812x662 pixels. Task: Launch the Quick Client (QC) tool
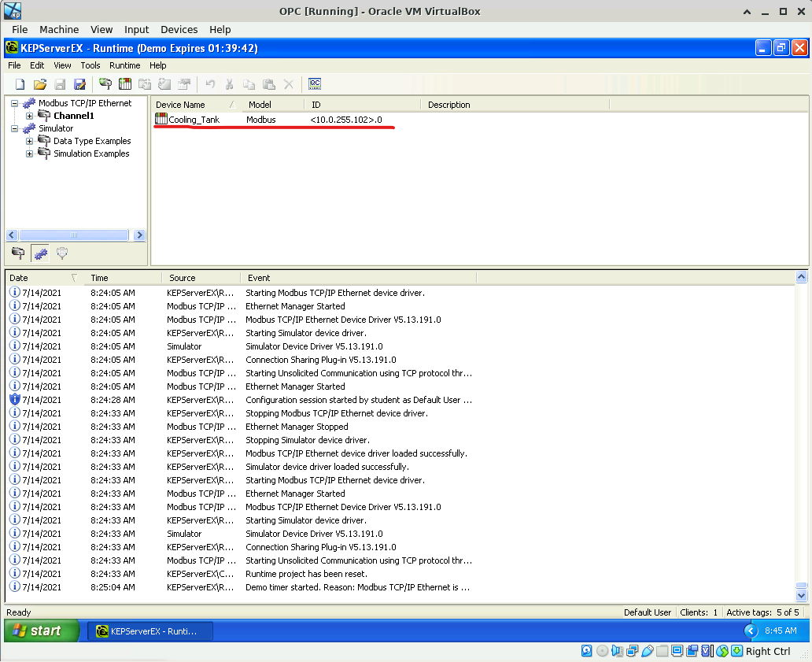coord(315,84)
